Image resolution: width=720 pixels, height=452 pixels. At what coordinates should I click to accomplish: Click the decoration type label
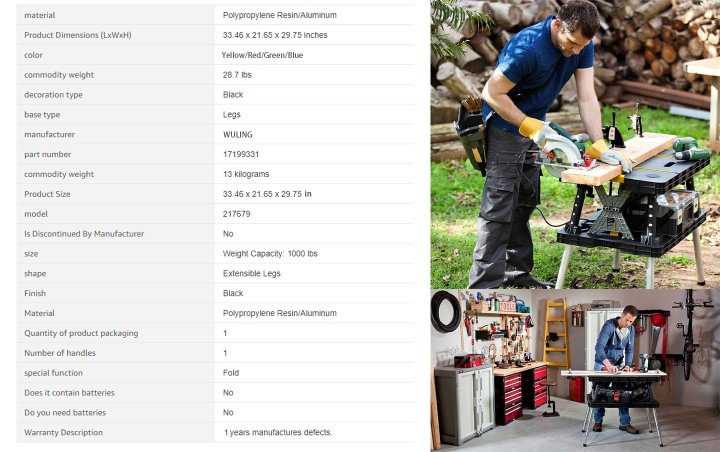tap(53, 95)
